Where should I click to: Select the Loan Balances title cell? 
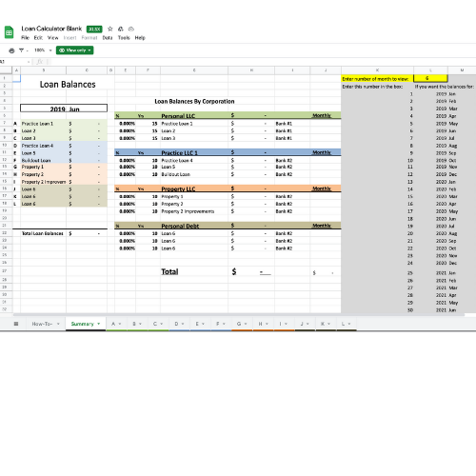[x=68, y=85]
